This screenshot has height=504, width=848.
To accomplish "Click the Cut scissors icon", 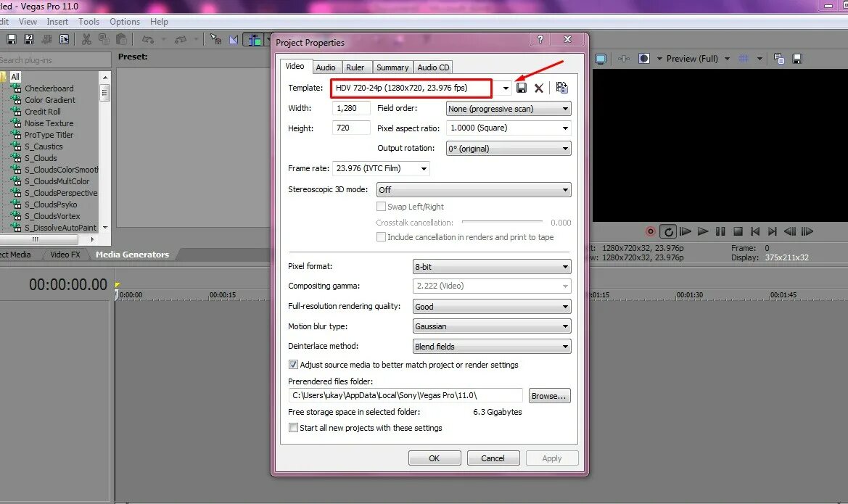I will point(86,39).
